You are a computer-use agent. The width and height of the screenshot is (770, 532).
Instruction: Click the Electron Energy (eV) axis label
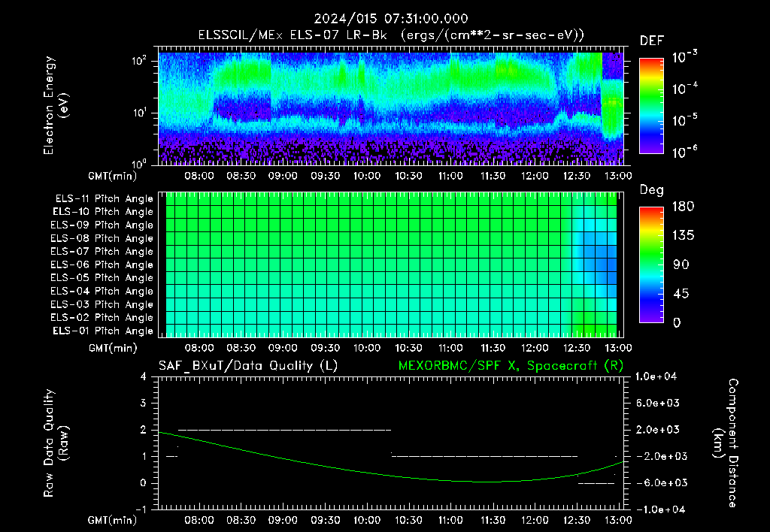click(56, 105)
